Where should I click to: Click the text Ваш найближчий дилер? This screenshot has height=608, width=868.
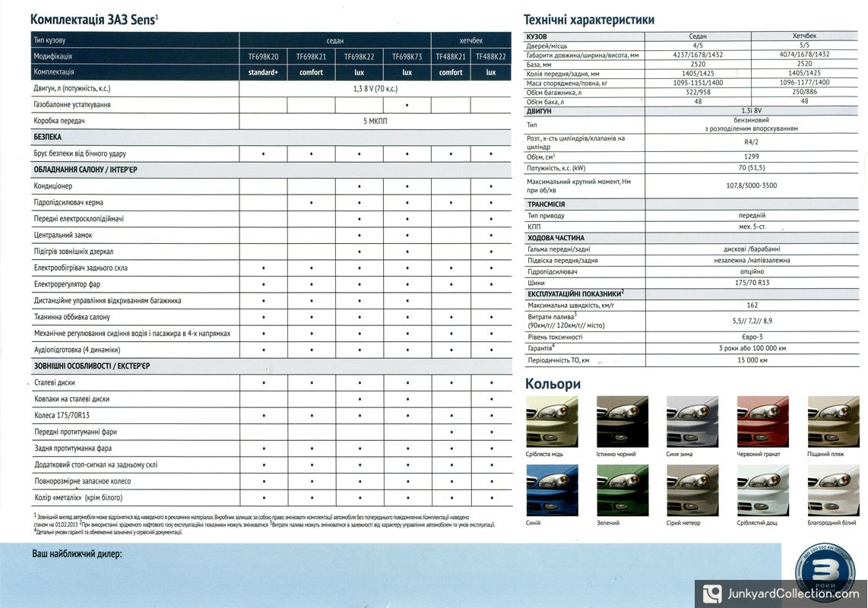tap(77, 554)
